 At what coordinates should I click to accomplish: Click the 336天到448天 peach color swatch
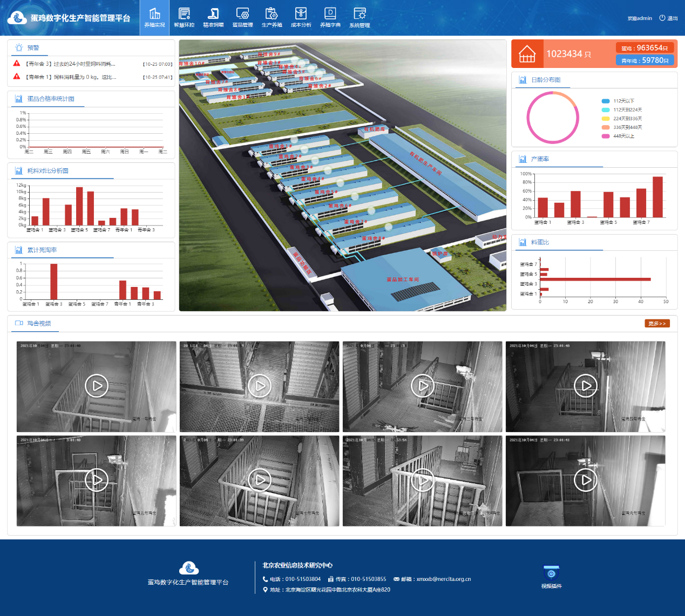tap(606, 127)
